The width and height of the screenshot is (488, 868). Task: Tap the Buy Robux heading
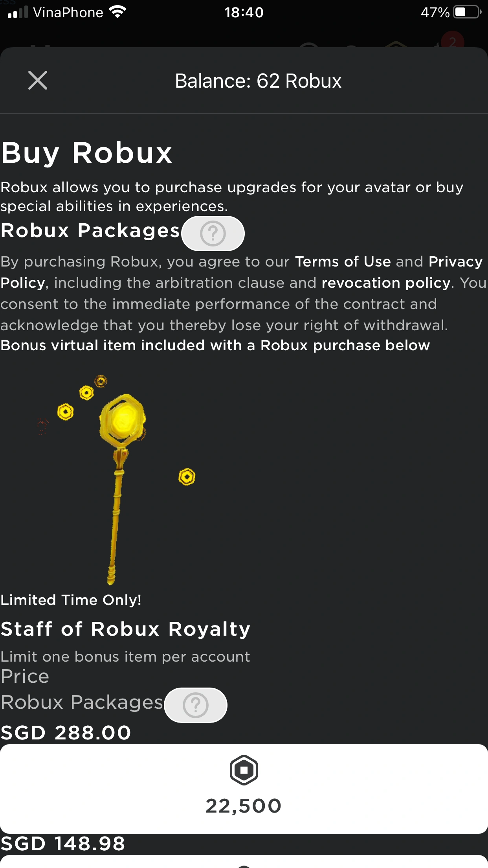coord(86,153)
